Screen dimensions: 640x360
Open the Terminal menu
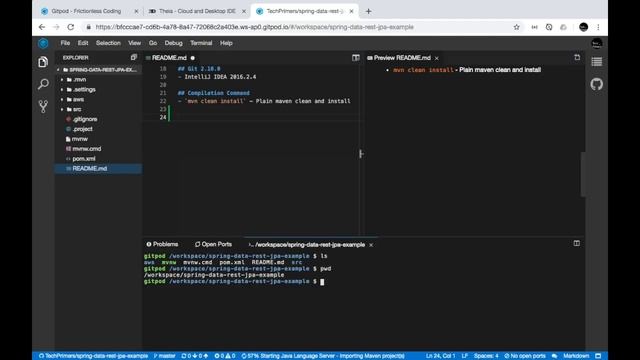click(201, 43)
